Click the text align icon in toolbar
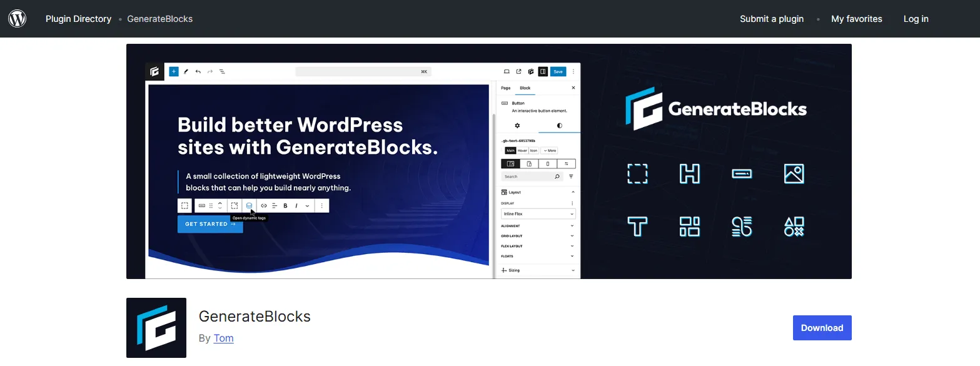The width and height of the screenshot is (980, 366). point(275,205)
